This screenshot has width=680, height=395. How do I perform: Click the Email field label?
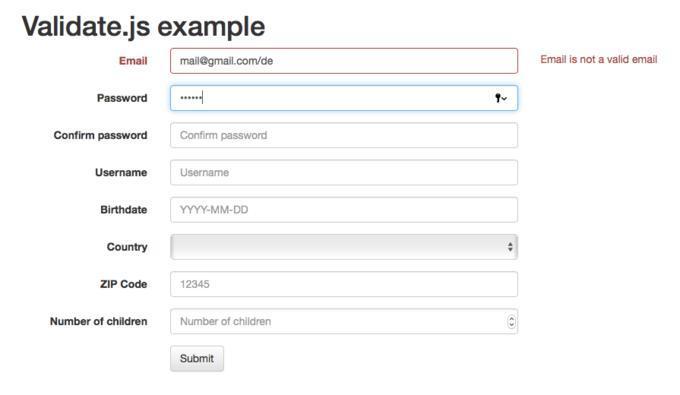133,61
